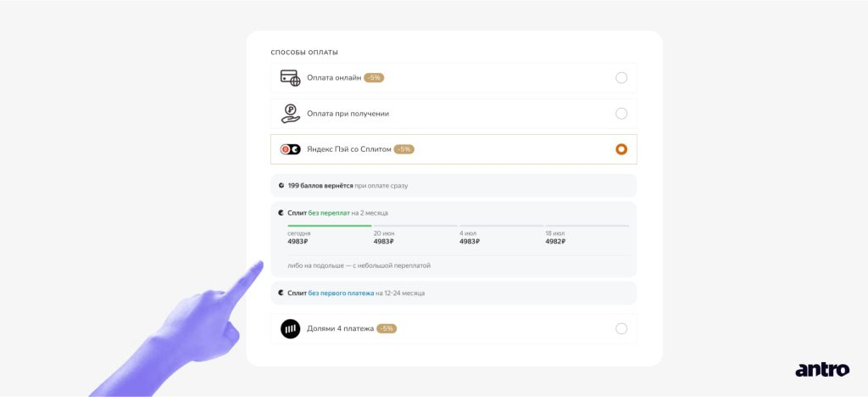Click the points icon beside 199 баллов
The image size is (868, 397).
click(x=281, y=186)
